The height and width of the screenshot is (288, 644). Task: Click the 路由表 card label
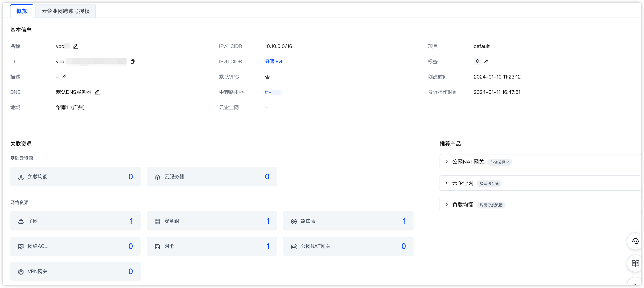tap(308, 221)
